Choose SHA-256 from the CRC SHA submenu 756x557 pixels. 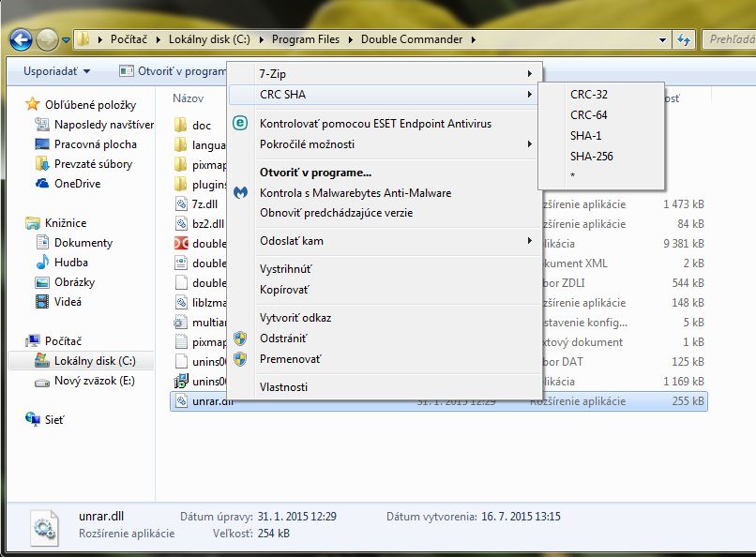point(591,156)
